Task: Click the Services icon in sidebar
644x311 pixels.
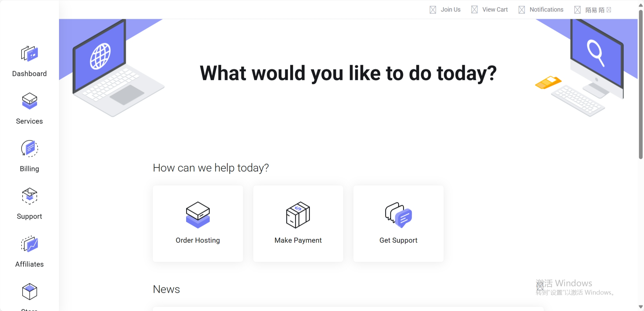Action: pyautogui.click(x=29, y=101)
